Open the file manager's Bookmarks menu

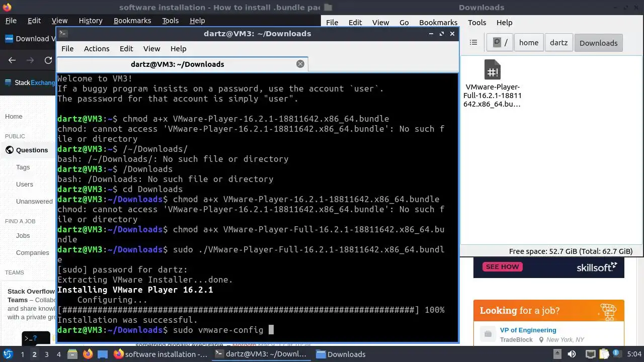pos(438,23)
